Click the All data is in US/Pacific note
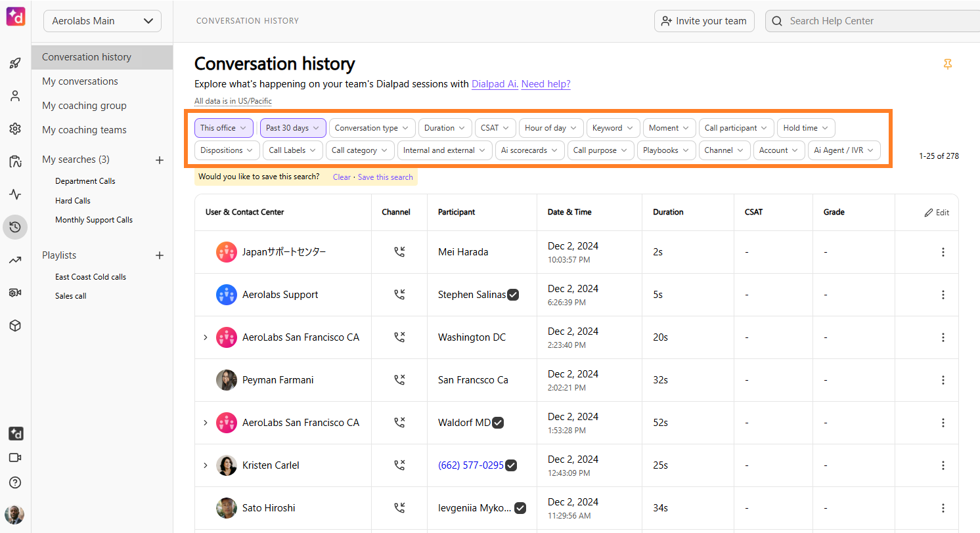Screen dimensions: 980x533 tap(233, 101)
